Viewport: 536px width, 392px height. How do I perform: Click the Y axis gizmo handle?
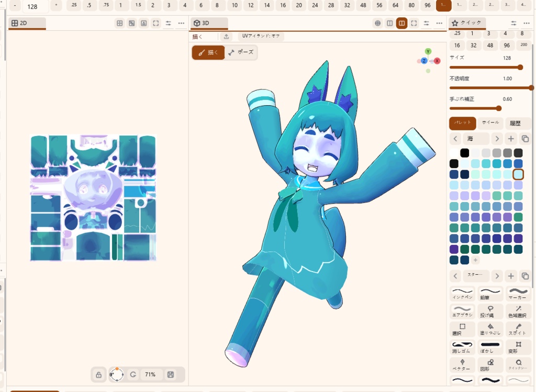pos(428,51)
